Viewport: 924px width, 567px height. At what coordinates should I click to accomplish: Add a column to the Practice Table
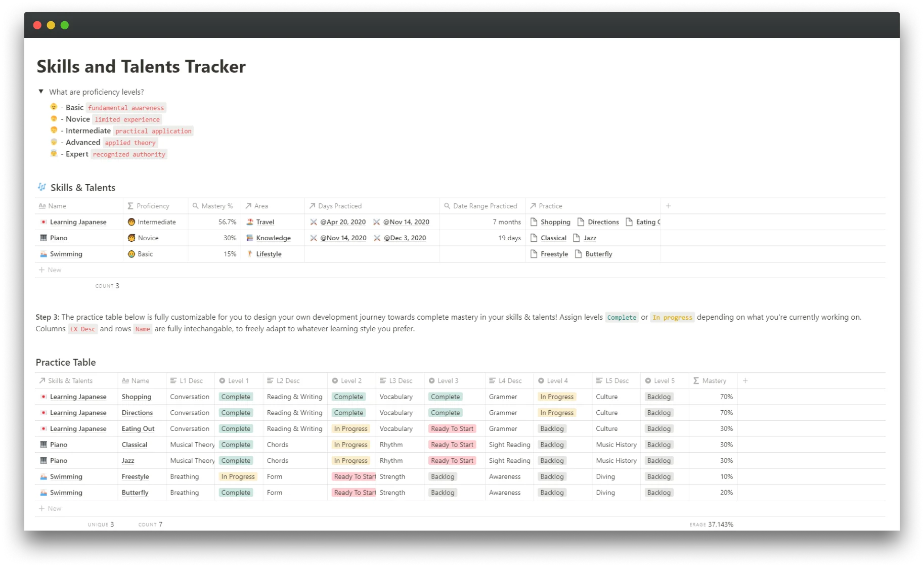coord(745,380)
